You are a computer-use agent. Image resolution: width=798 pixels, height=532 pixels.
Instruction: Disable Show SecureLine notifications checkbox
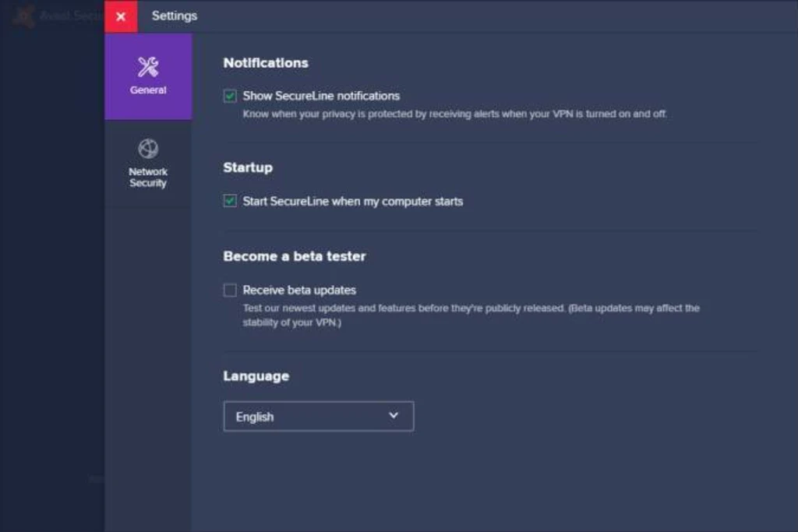[x=230, y=96]
